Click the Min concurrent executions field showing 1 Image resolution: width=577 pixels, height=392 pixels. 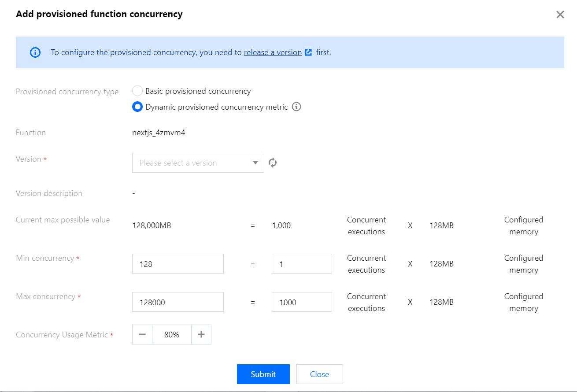pos(301,264)
